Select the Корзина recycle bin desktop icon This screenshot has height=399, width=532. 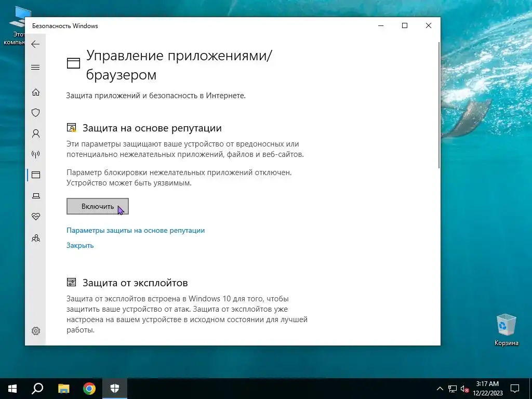click(506, 329)
